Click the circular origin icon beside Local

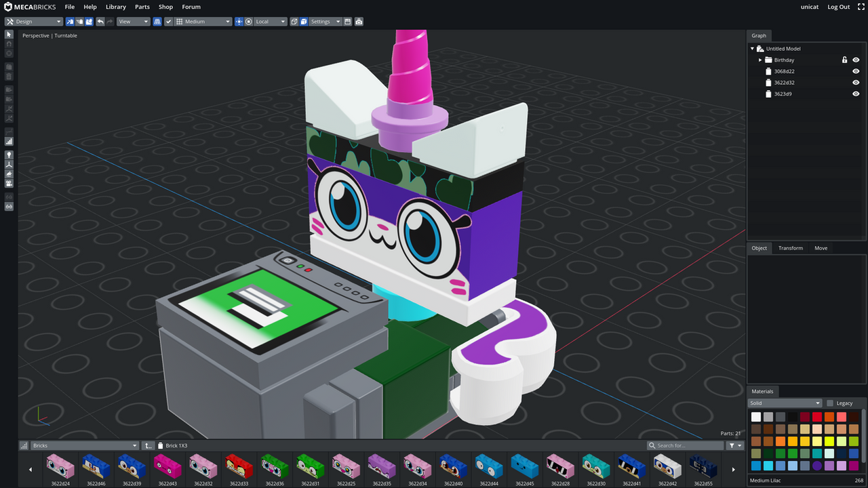[x=248, y=22]
